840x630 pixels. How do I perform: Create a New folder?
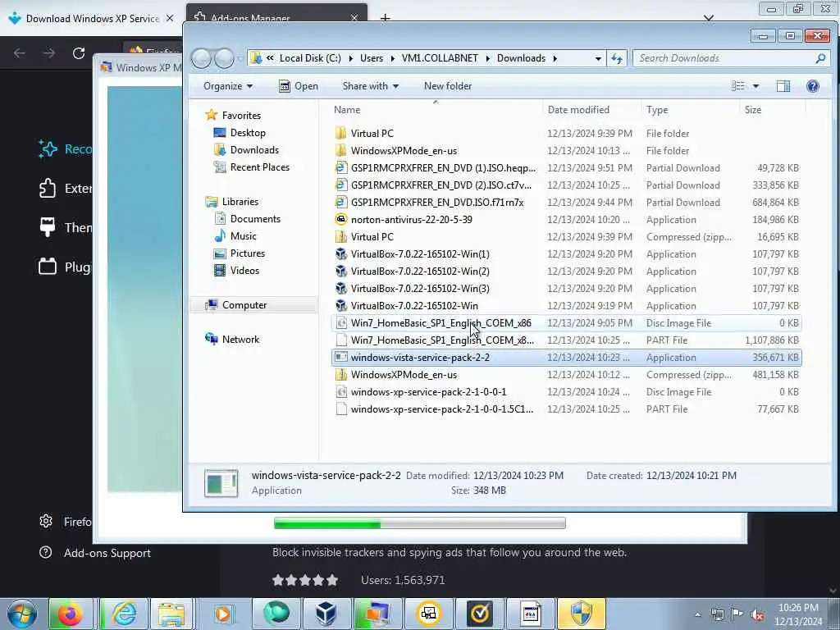(x=448, y=85)
